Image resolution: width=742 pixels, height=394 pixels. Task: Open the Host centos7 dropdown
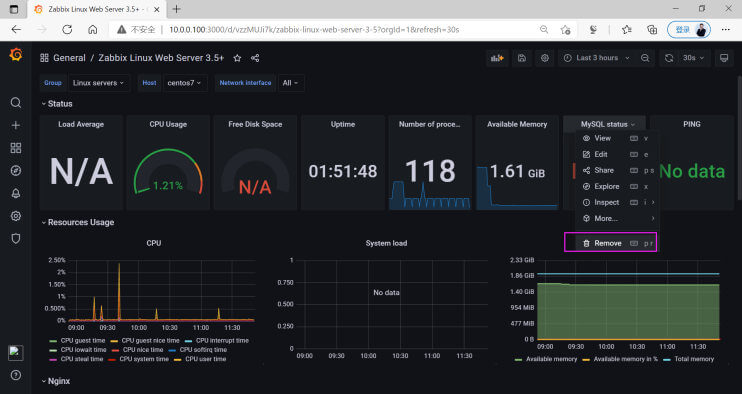[x=184, y=83]
